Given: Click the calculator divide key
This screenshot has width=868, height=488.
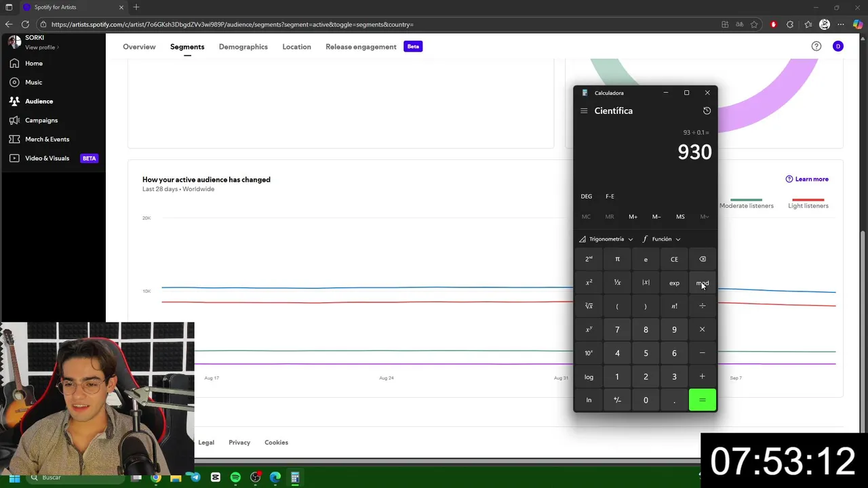Looking at the screenshot, I should pyautogui.click(x=703, y=306).
